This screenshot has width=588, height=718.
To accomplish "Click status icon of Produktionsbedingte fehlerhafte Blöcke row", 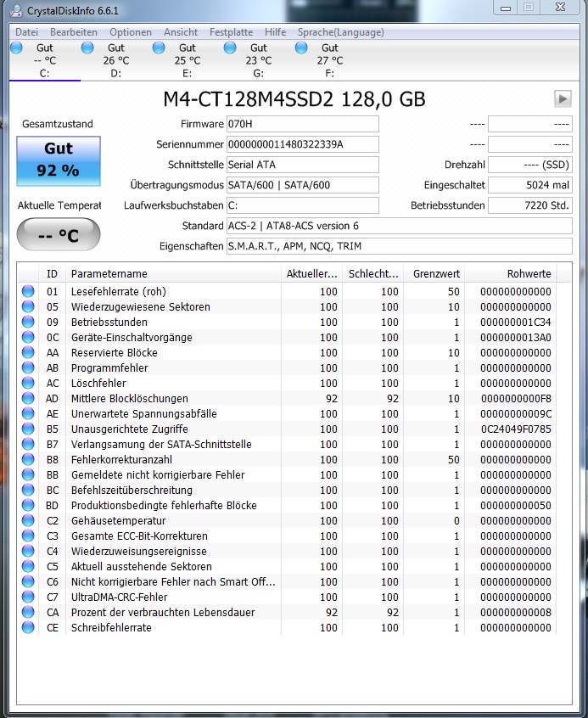I will point(28,505).
